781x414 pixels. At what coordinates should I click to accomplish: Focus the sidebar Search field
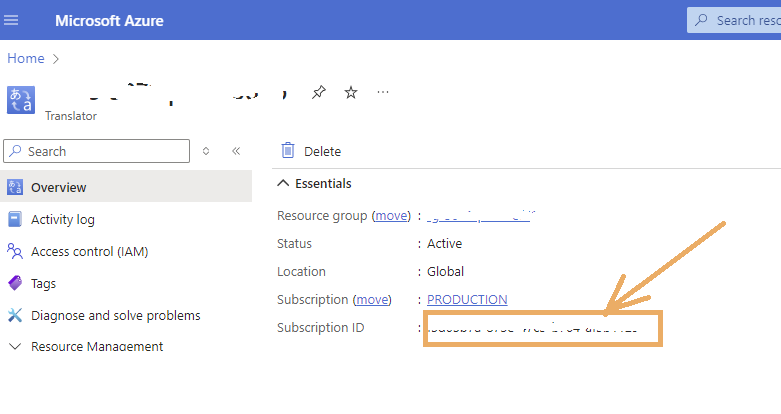click(97, 151)
